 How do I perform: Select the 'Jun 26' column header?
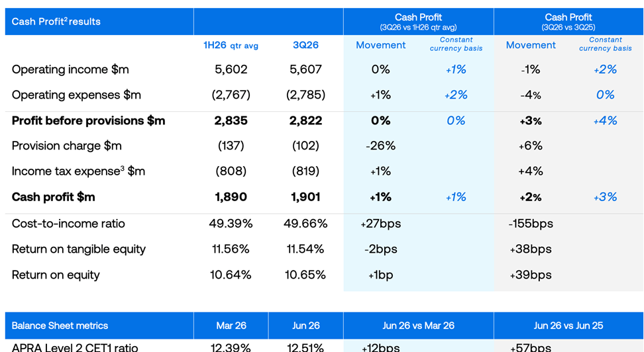pyautogui.click(x=305, y=326)
